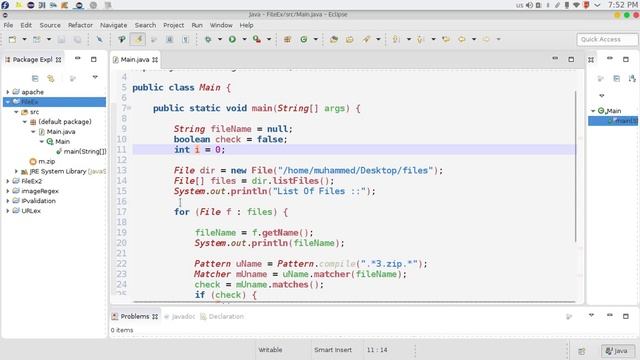640x360 pixels.
Task: Click the Open Task folder icon
Action: pyautogui.click(x=350, y=39)
